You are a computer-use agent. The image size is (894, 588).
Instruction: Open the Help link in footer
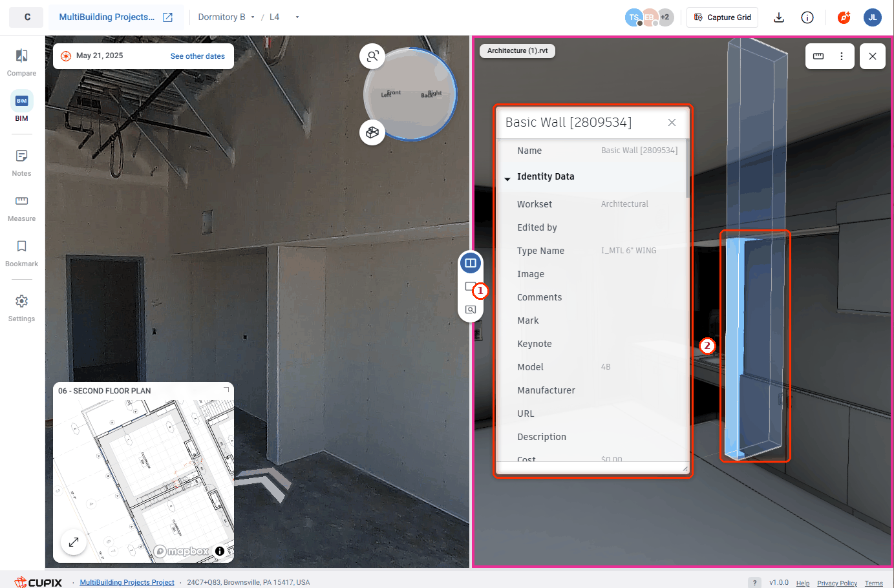click(803, 583)
